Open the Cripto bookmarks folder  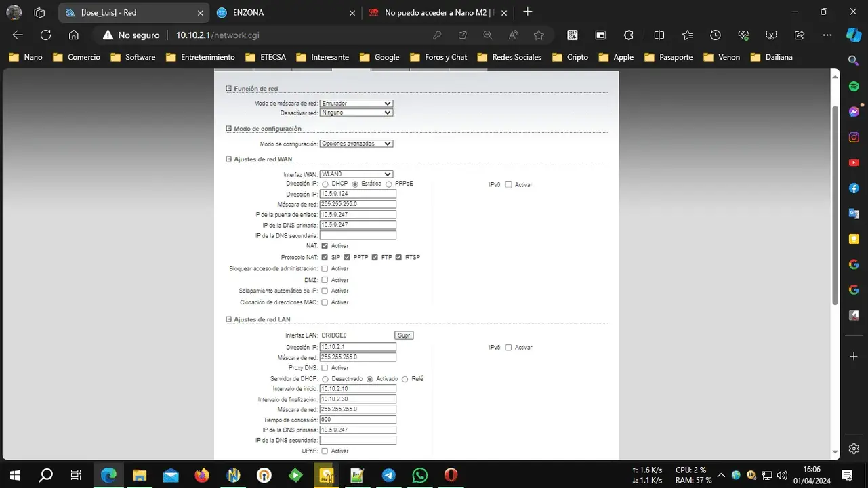[571, 57]
